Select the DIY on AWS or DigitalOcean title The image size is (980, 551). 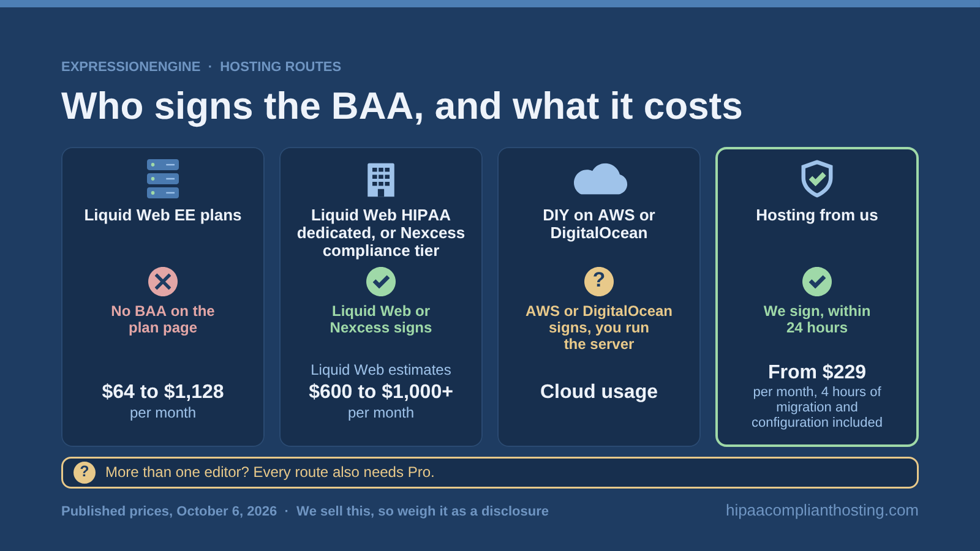(599, 224)
